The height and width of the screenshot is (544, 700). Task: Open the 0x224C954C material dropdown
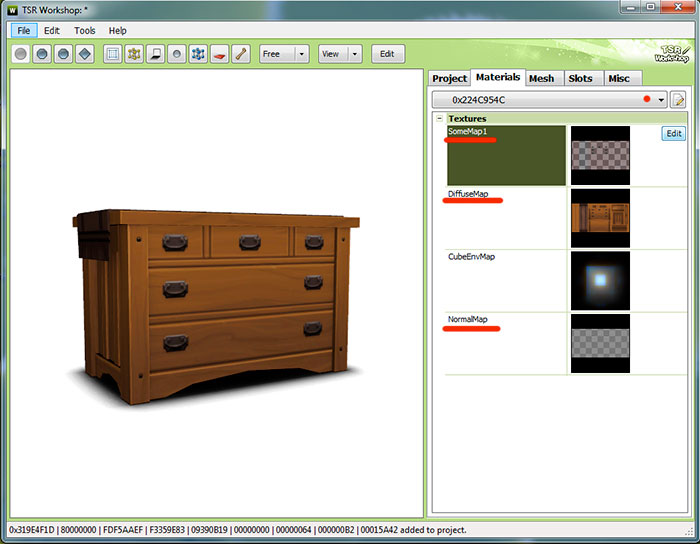click(x=661, y=100)
